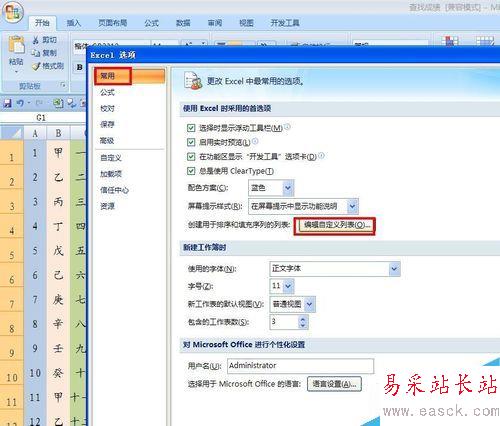Click the 粘贴 paste icon
Viewport: 500px width, 426px height.
click(16, 45)
